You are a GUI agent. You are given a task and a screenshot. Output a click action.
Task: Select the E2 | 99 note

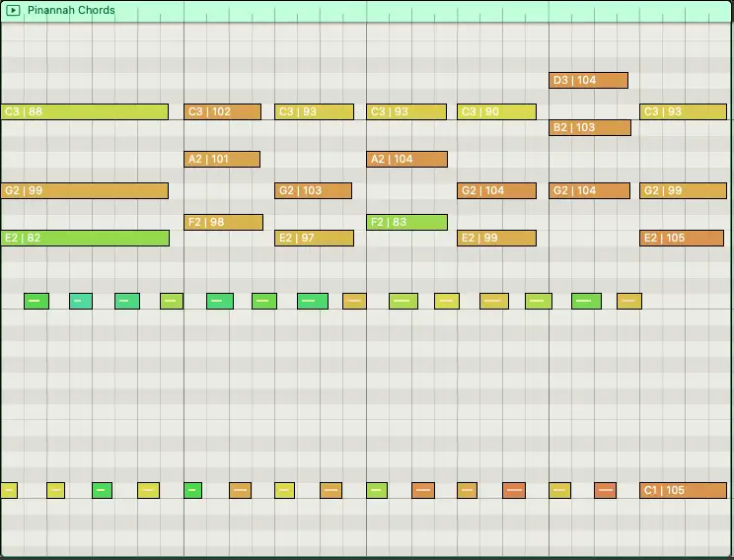496,238
